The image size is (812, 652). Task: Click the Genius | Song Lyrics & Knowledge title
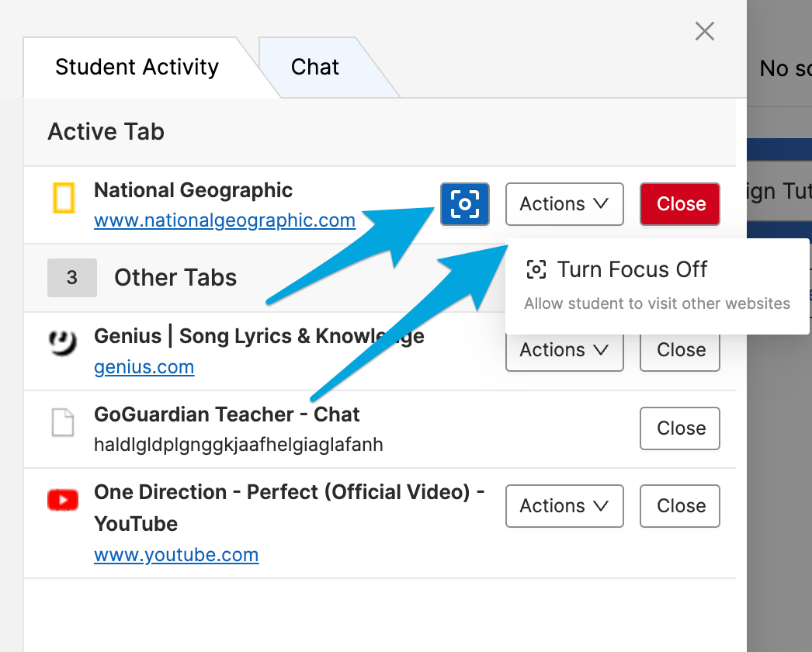pos(259,336)
